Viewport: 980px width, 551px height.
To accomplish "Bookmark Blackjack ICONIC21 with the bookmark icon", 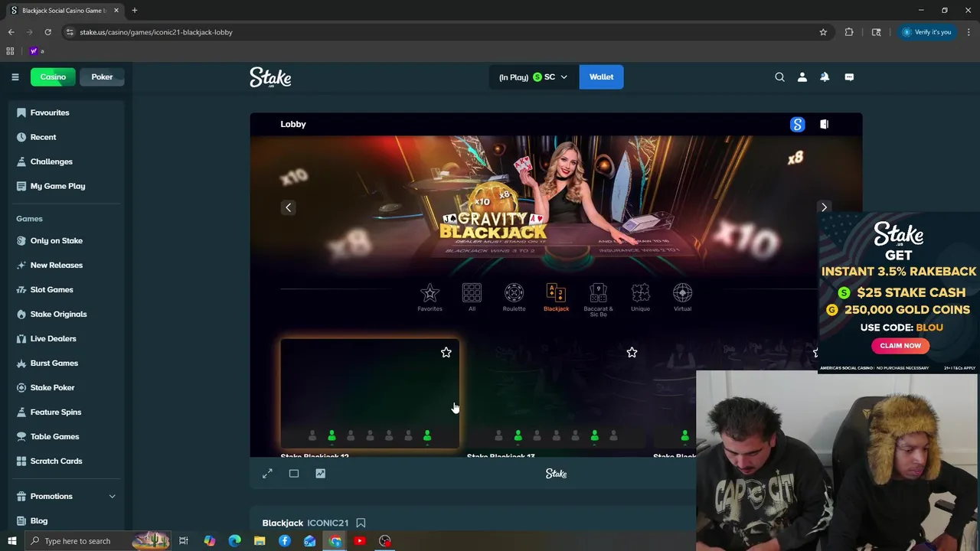I will pos(361,523).
